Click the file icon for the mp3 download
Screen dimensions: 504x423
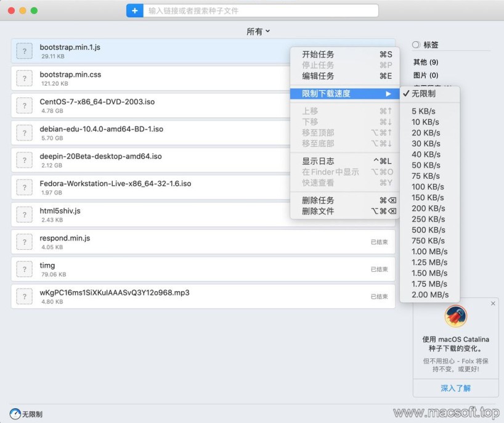24,296
